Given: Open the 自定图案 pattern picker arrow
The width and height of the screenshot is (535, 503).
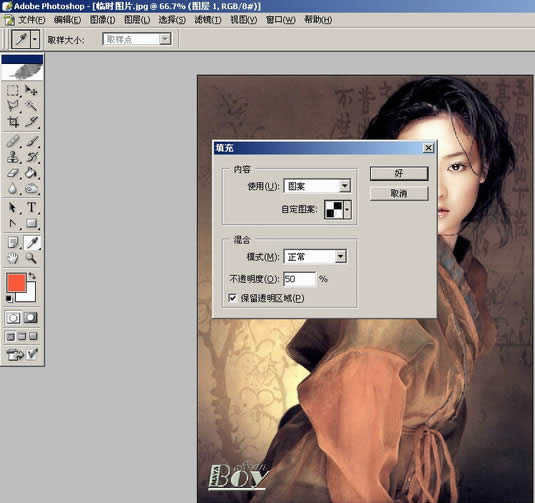Looking at the screenshot, I should [347, 209].
